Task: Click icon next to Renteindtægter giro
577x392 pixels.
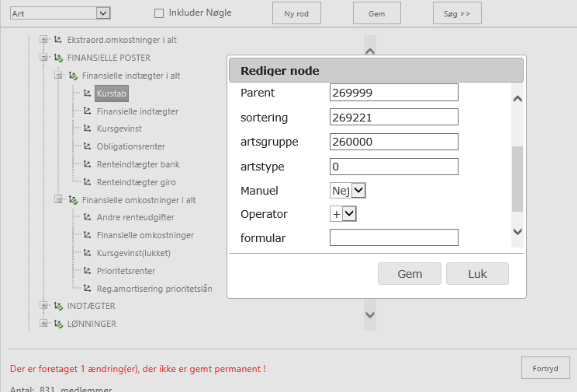Action: point(87,182)
